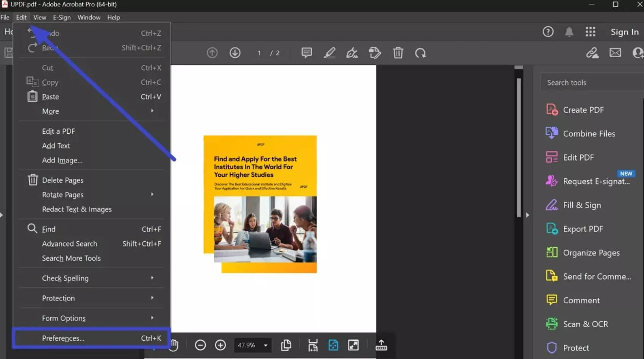The height and width of the screenshot is (359, 644).
Task: Toggle full screen reading mode
Action: pyautogui.click(x=353, y=345)
